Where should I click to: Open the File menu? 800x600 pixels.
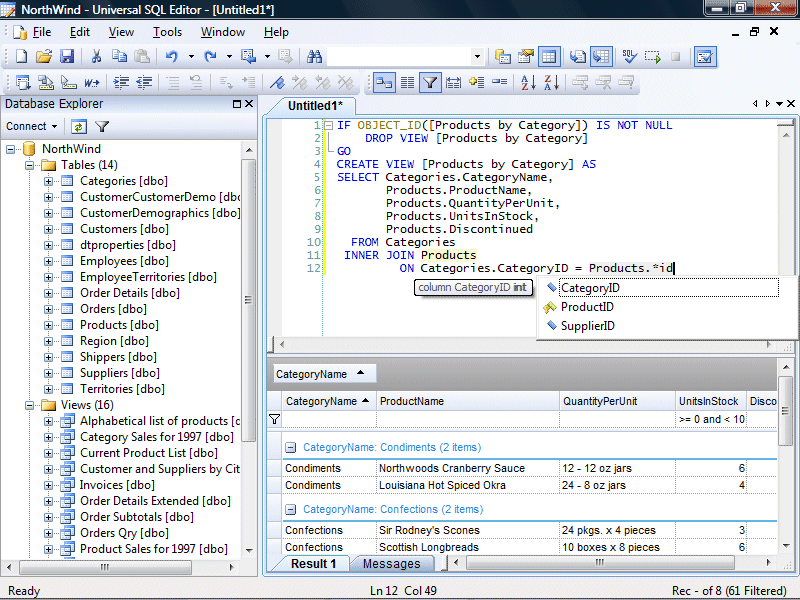pos(42,32)
